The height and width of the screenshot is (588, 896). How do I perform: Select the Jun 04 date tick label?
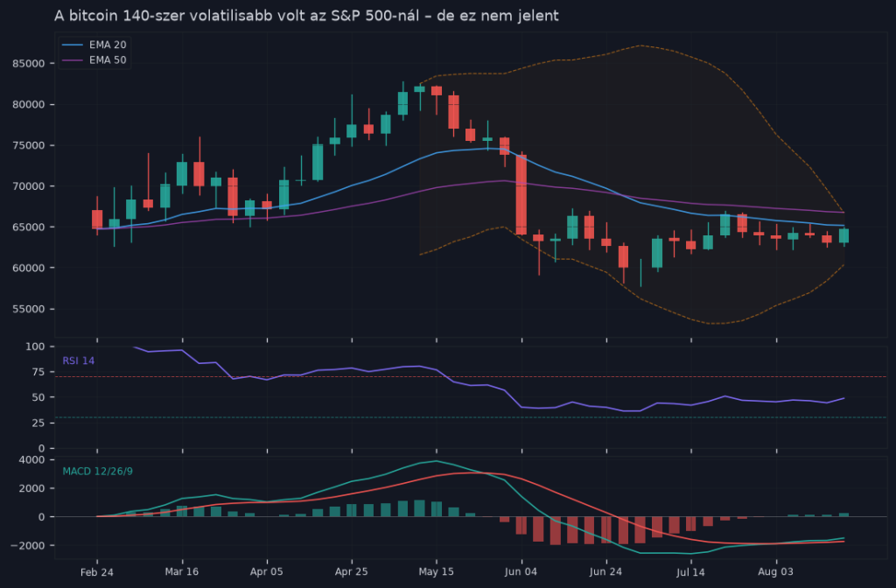click(x=521, y=572)
